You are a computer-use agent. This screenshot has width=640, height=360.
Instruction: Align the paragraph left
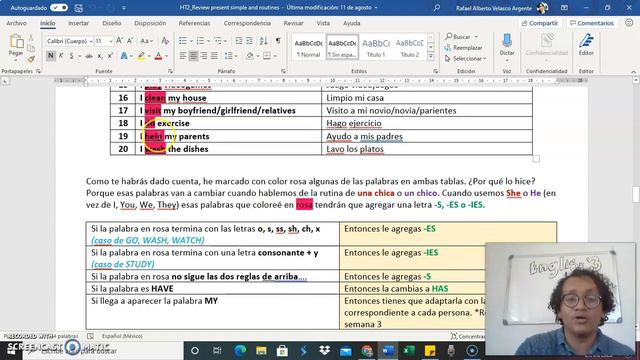coord(183,56)
